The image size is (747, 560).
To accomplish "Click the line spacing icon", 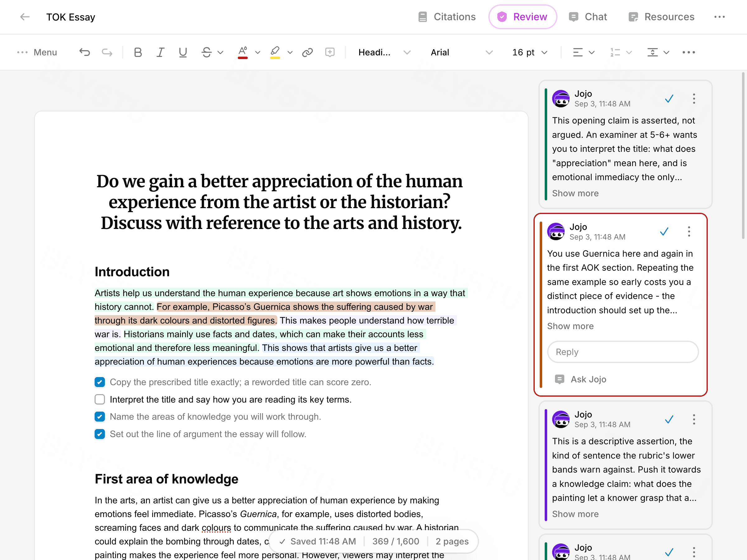I will click(652, 52).
